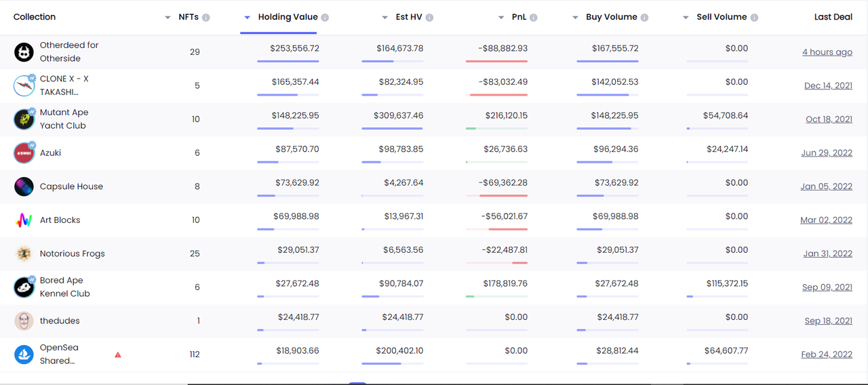
Task: Sort by Est HV column arrow
Action: [384, 18]
